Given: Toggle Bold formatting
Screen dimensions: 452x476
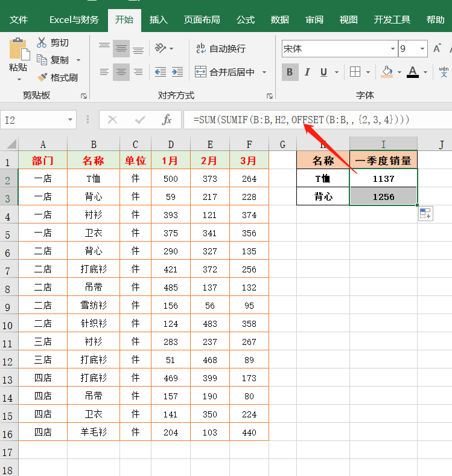Looking at the screenshot, I should (290, 72).
